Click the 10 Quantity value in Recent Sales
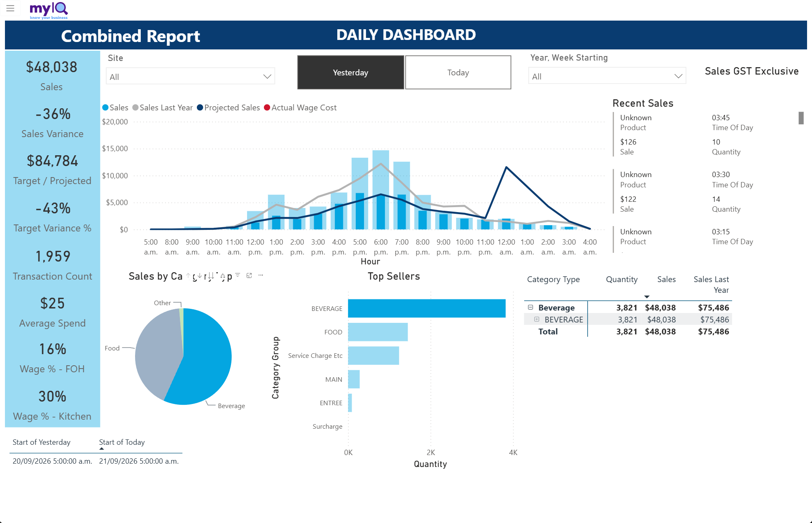The width and height of the screenshot is (812, 523). (x=716, y=142)
